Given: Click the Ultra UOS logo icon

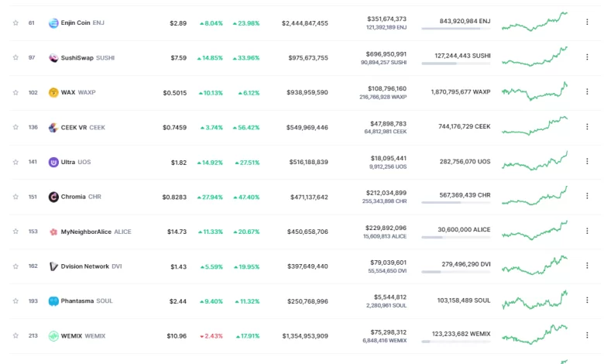Looking at the screenshot, I should (53, 163).
